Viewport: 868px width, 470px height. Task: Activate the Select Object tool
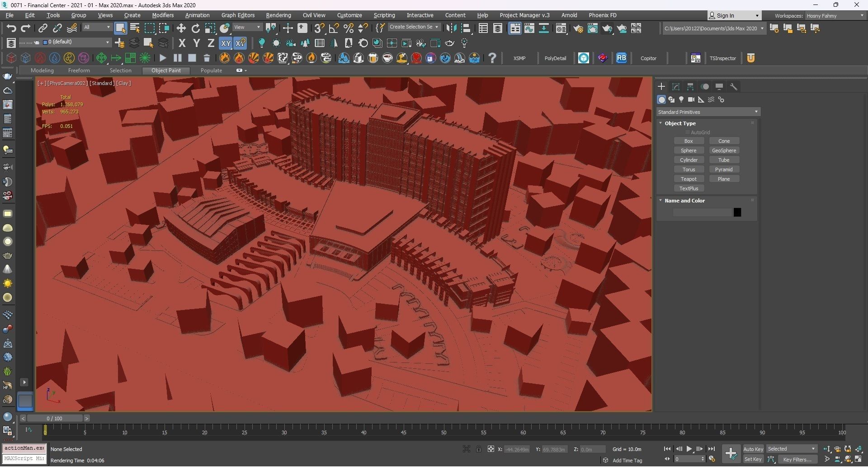coord(120,28)
